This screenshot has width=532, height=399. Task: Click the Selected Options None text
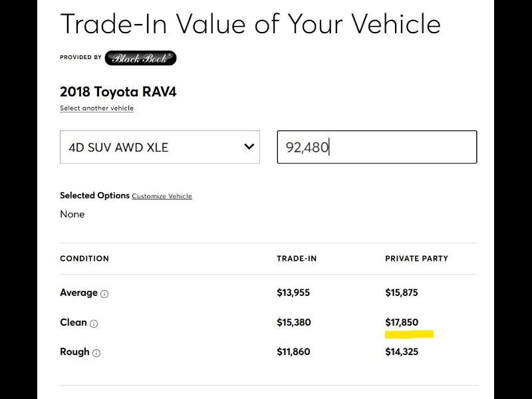[x=71, y=214]
